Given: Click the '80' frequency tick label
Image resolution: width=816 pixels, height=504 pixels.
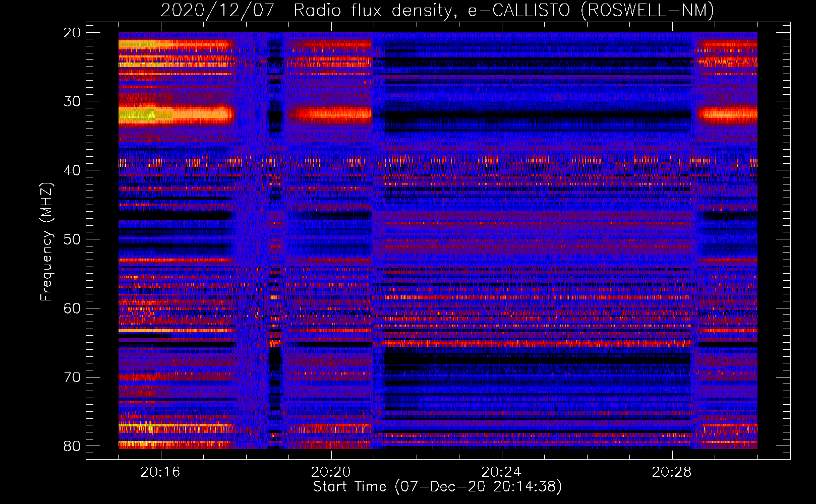Looking at the screenshot, I should pyautogui.click(x=72, y=446).
